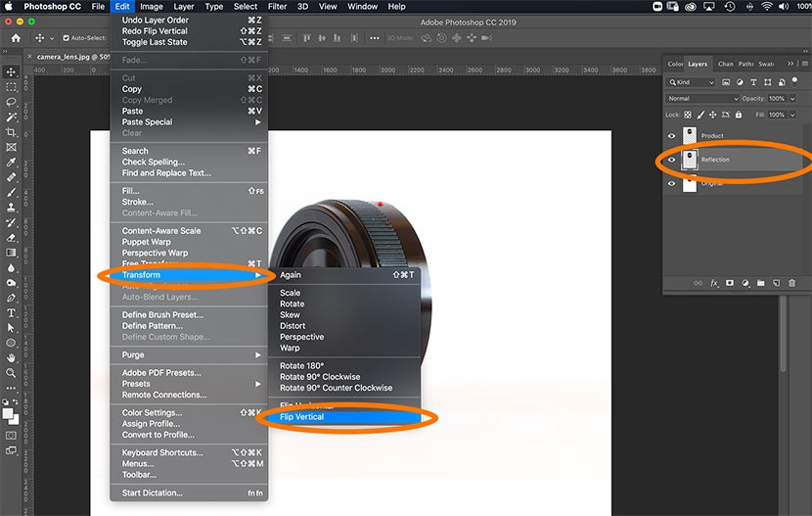
Task: Add a layer style via fx icon
Action: (714, 283)
